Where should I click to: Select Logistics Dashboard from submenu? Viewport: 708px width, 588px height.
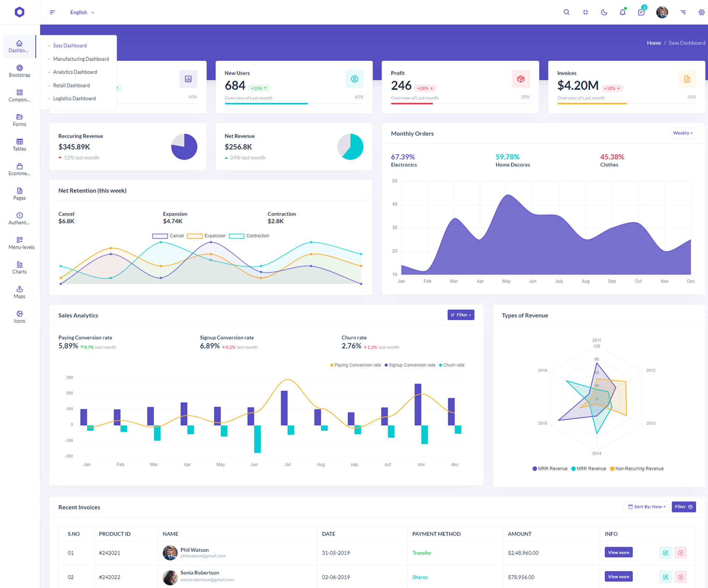74,98
